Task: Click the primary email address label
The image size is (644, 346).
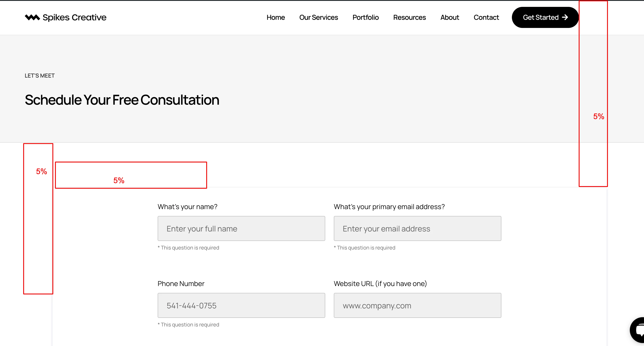Action: (389, 207)
